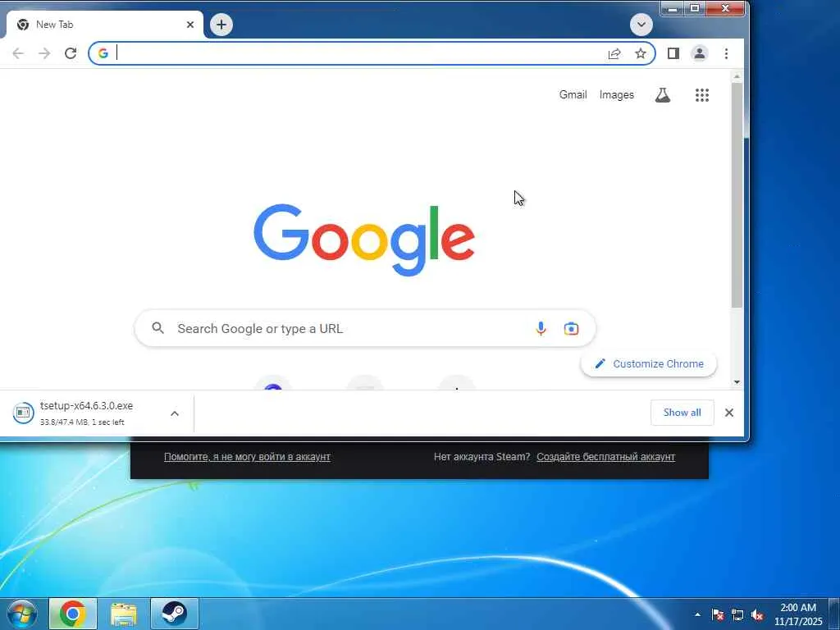Viewport: 840px width, 630px height.
Task: Open Windows Explorer from the taskbar
Action: (x=124, y=614)
